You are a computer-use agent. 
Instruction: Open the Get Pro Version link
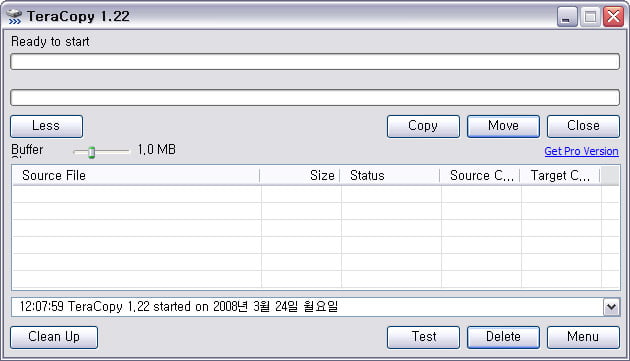tap(581, 151)
